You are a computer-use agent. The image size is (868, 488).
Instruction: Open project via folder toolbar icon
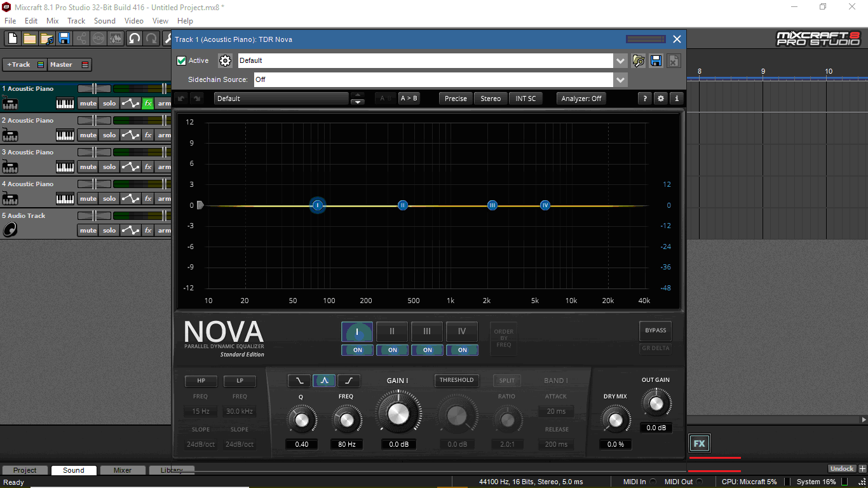(x=29, y=39)
